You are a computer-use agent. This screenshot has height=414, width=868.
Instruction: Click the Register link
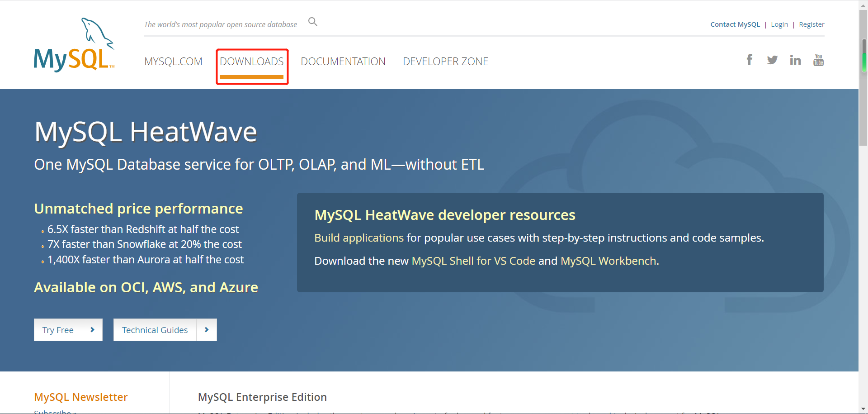[811, 24]
